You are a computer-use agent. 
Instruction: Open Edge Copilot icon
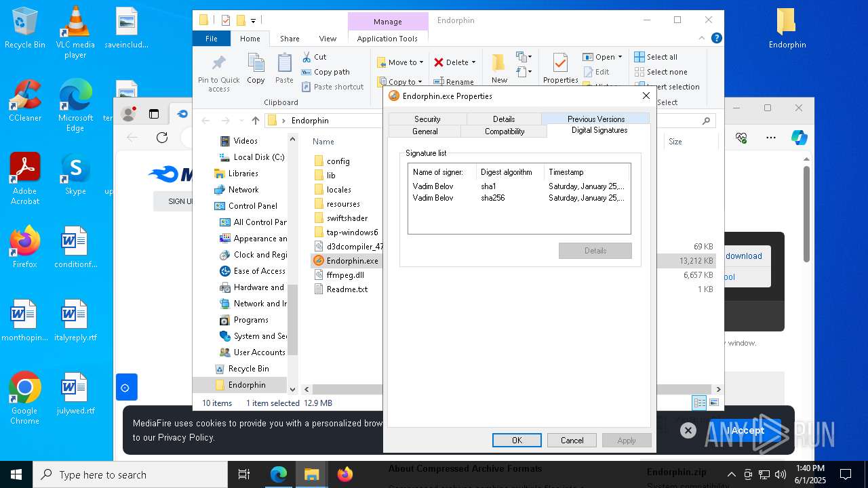click(x=800, y=138)
